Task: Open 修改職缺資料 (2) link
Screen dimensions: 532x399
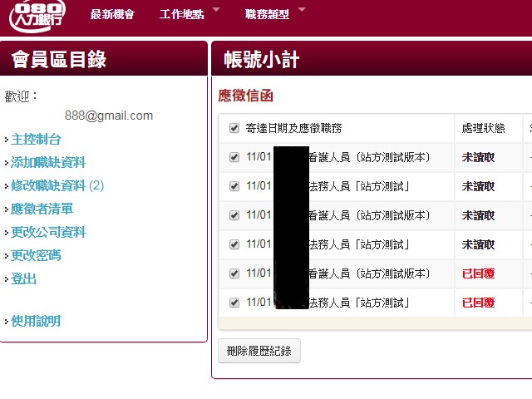Action: point(57,186)
